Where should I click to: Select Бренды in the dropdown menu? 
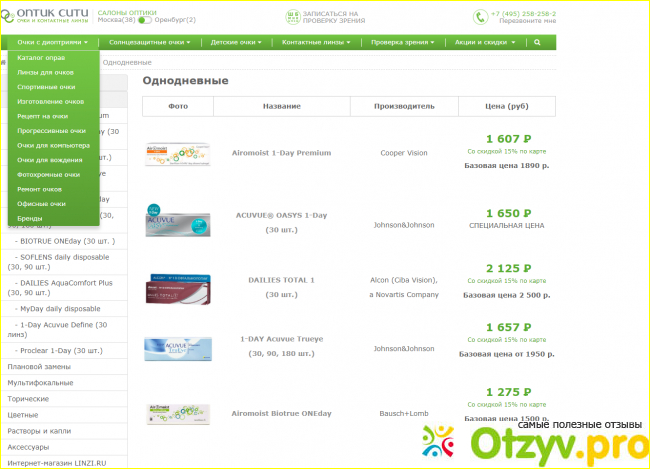(30, 217)
